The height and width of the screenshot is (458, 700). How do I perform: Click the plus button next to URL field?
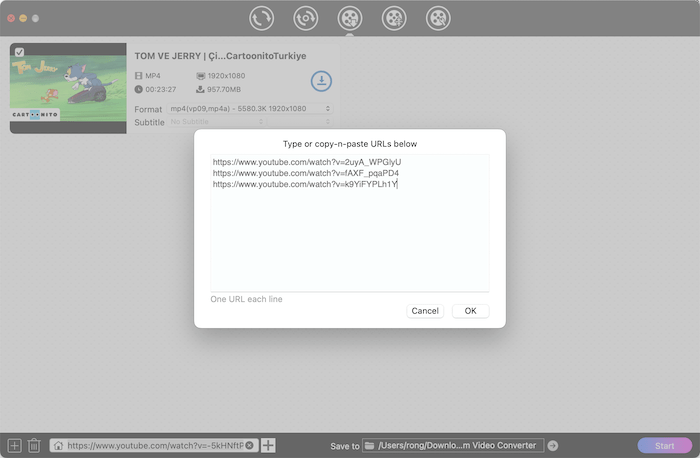point(268,445)
